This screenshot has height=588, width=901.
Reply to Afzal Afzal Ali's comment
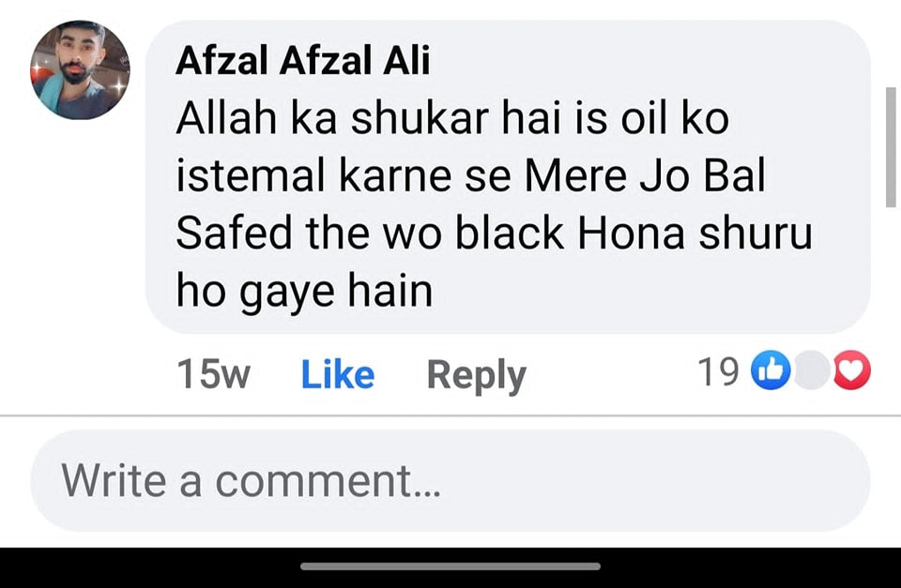tap(477, 375)
